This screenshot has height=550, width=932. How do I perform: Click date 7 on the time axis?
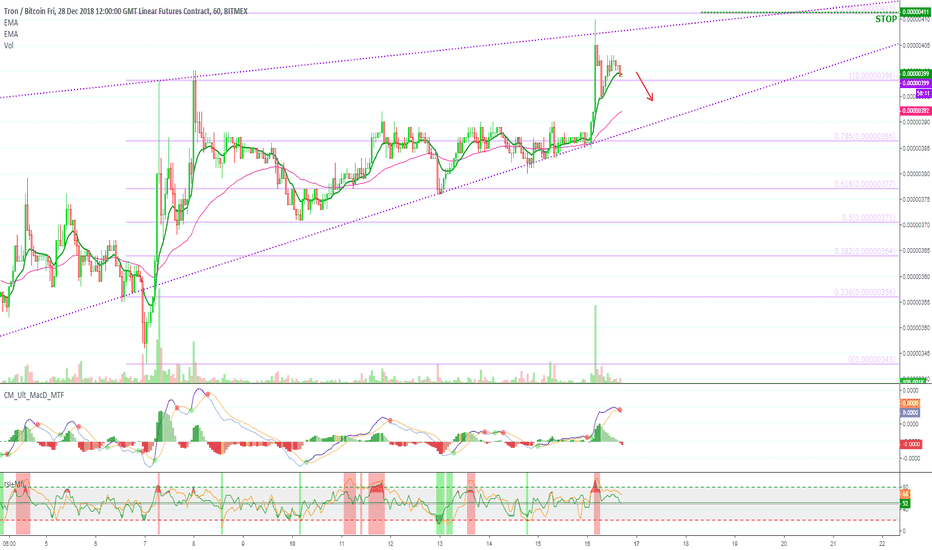point(145,543)
